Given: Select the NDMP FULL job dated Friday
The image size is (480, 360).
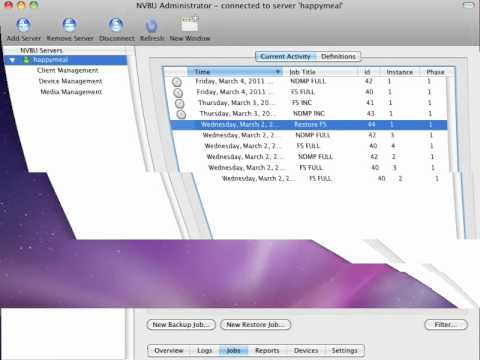Looking at the screenshot, I should tap(307, 81).
